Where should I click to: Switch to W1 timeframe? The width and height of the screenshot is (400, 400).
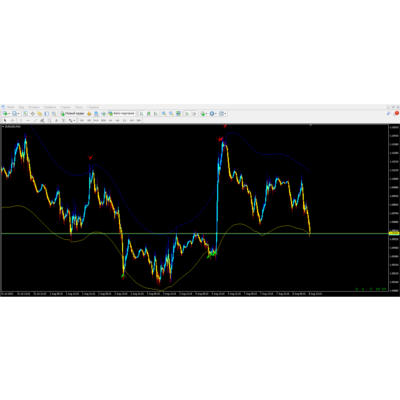click(x=131, y=120)
